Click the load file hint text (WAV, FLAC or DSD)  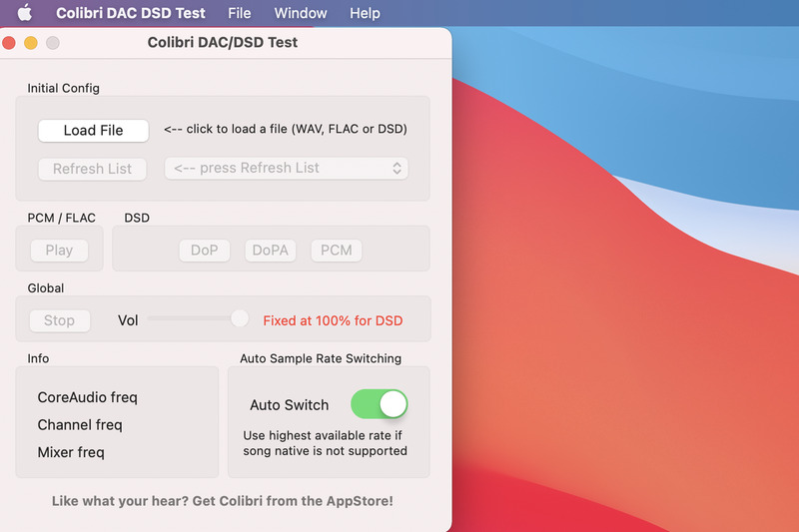[286, 129]
